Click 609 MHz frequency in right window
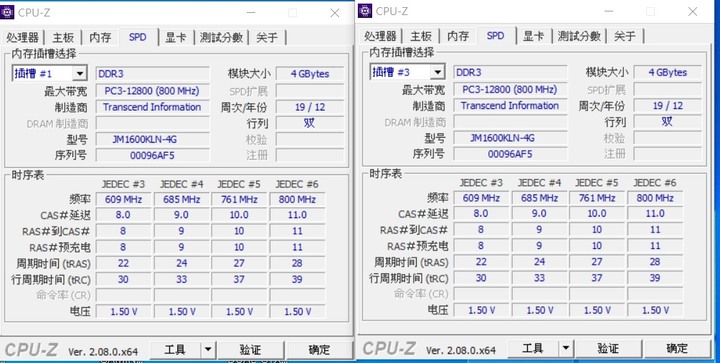The height and width of the screenshot is (363, 720). point(481,198)
